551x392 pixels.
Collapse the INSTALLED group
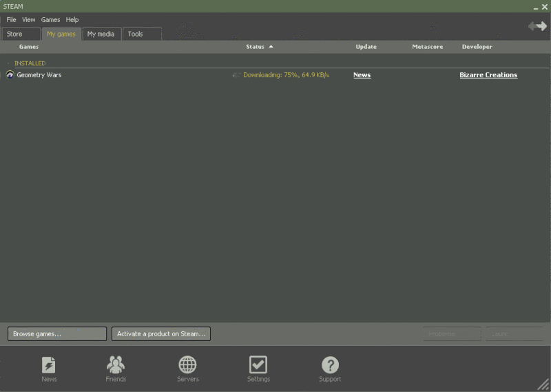8,63
